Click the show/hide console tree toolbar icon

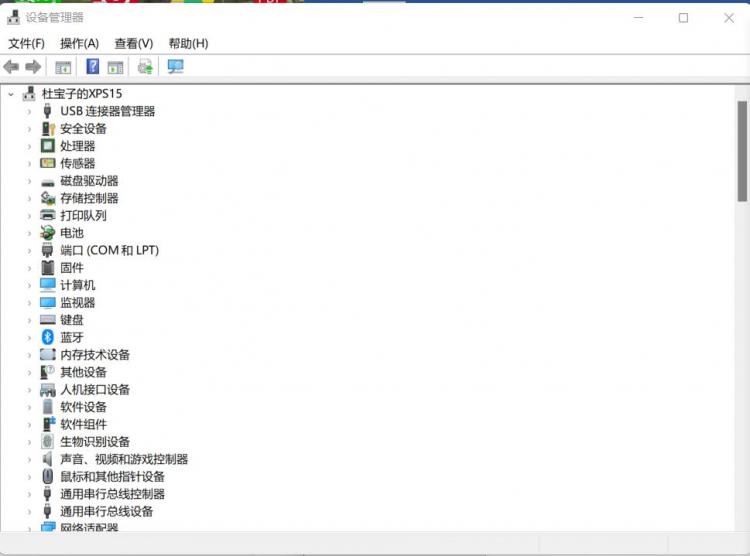click(63, 67)
